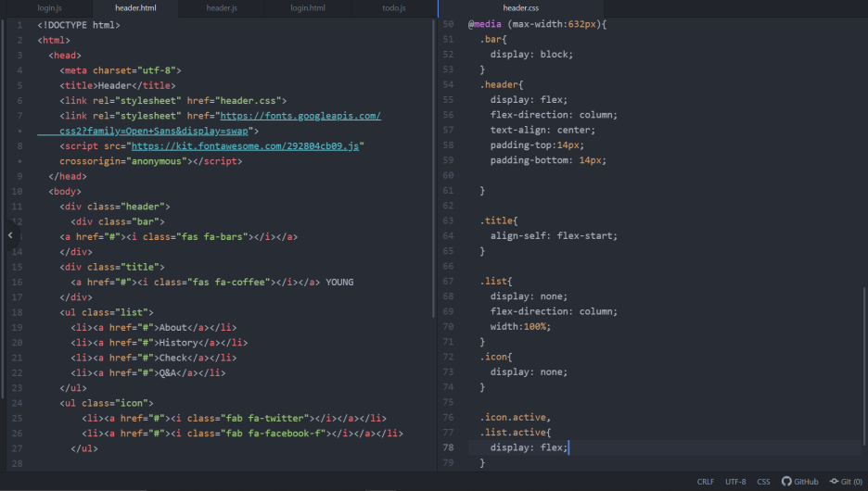Click the 'fas fa-coffee' YOUNG line
Screen dimensions: 868x491
point(212,282)
